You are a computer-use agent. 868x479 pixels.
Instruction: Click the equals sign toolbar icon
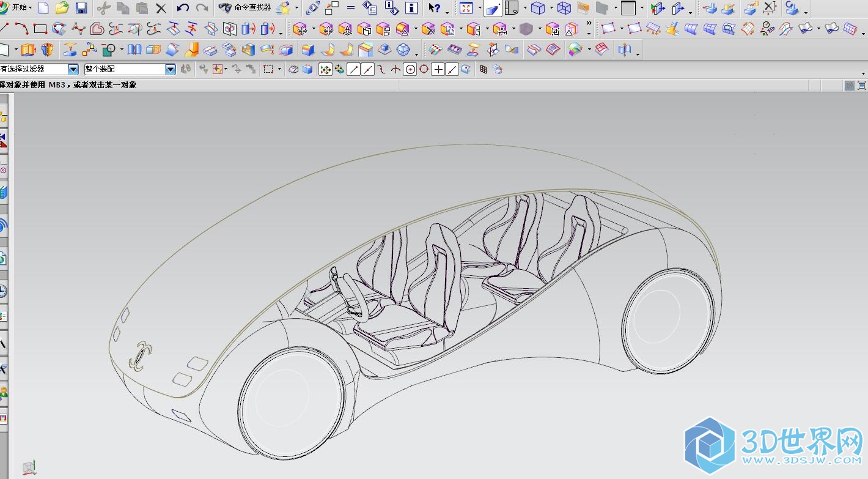tap(351, 8)
